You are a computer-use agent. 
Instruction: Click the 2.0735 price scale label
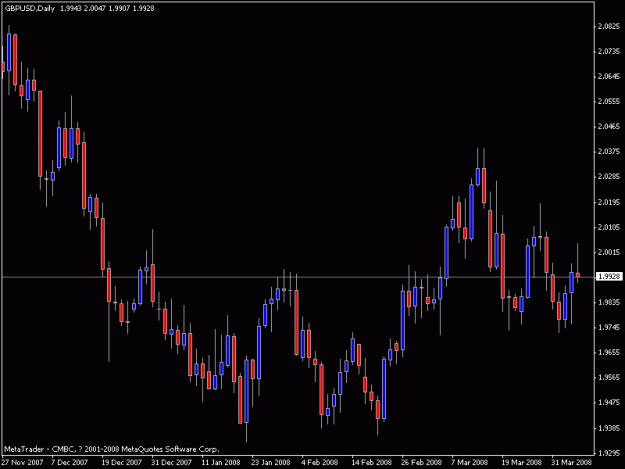609,51
